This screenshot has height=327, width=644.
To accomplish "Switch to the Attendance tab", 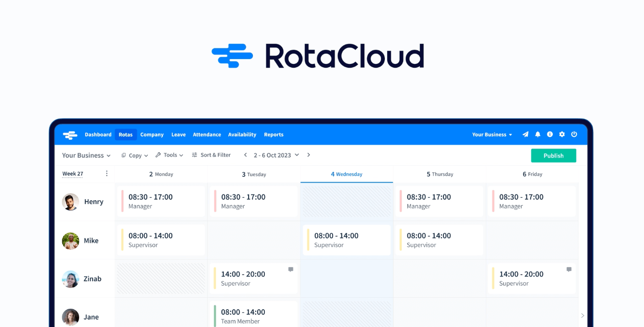I will (x=207, y=134).
